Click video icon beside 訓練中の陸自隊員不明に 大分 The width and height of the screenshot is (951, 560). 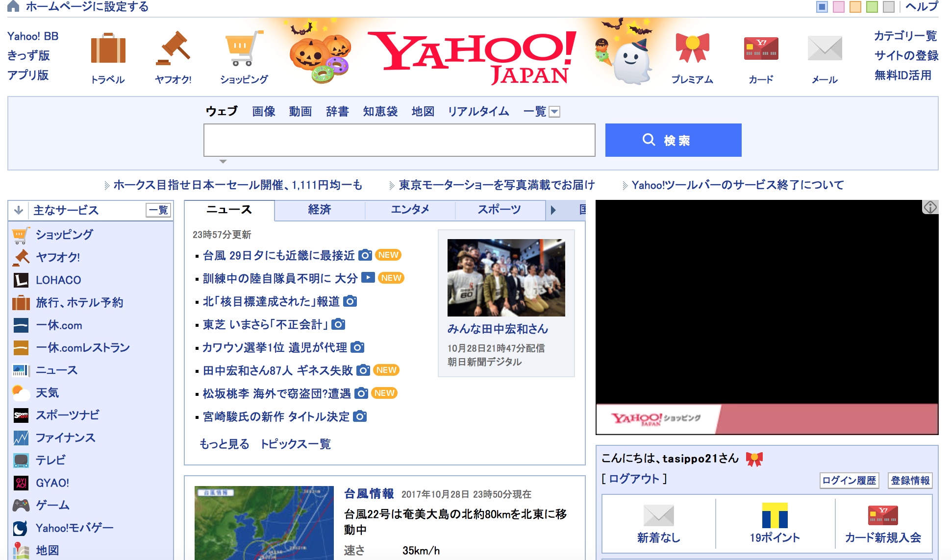[368, 278]
